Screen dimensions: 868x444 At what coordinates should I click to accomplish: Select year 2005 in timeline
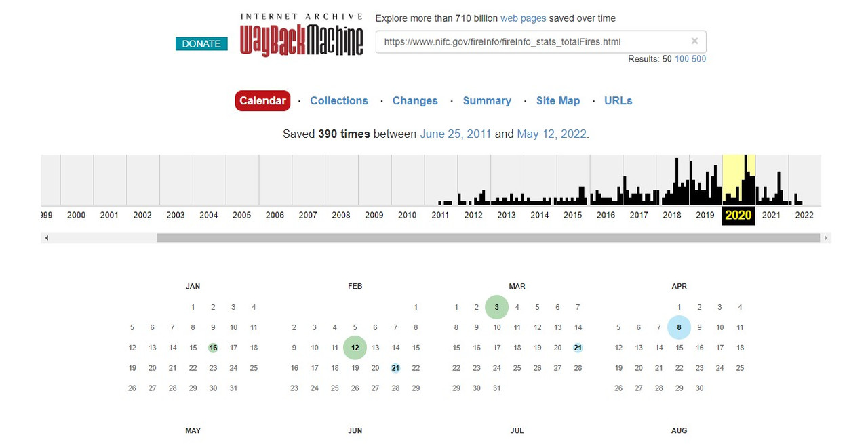coord(242,215)
